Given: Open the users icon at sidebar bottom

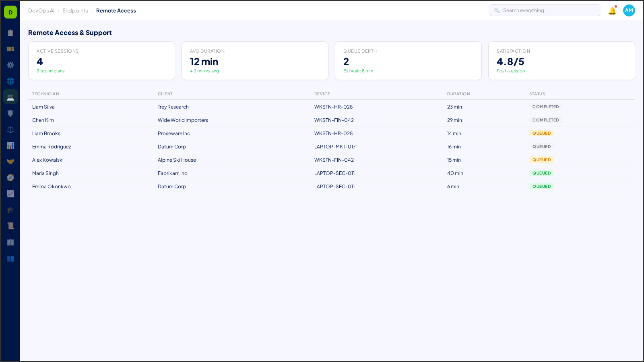Looking at the screenshot, I should 10,259.
